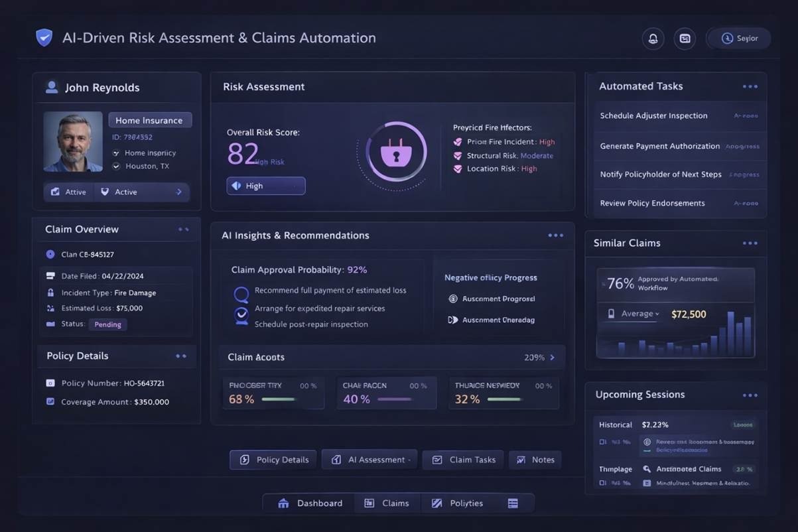Click the calendar icon next to Date Filed

50,276
